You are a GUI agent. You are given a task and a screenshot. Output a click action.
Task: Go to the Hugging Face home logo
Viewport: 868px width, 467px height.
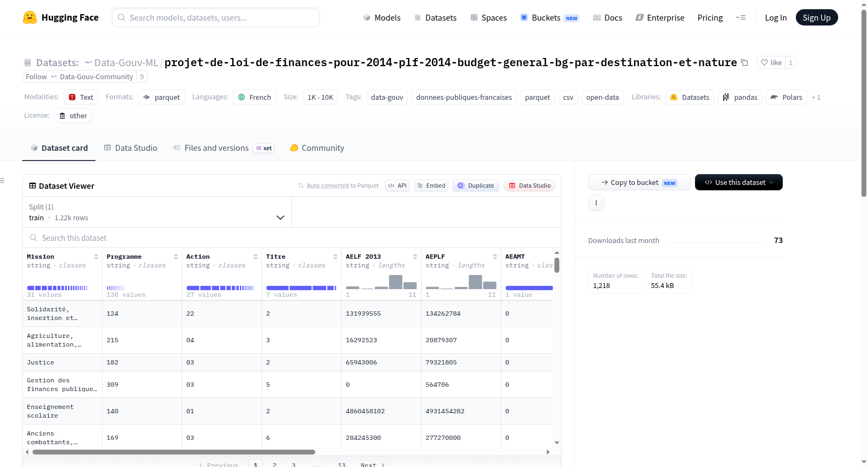pyautogui.click(x=61, y=17)
